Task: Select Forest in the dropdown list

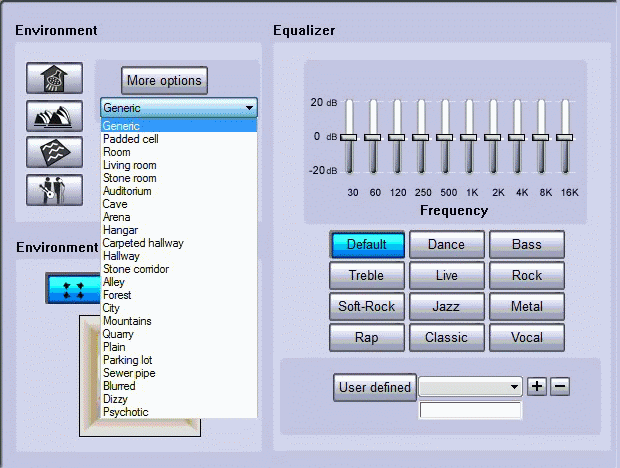Action: click(179, 295)
